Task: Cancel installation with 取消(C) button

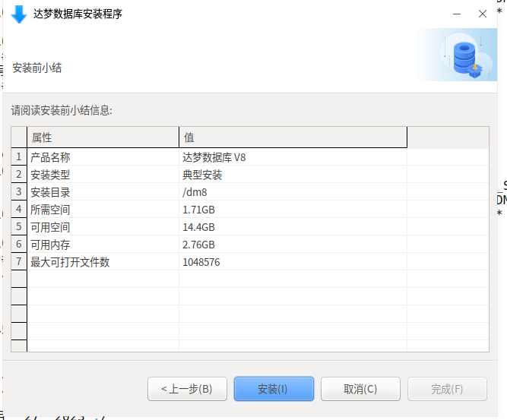Action: click(360, 389)
